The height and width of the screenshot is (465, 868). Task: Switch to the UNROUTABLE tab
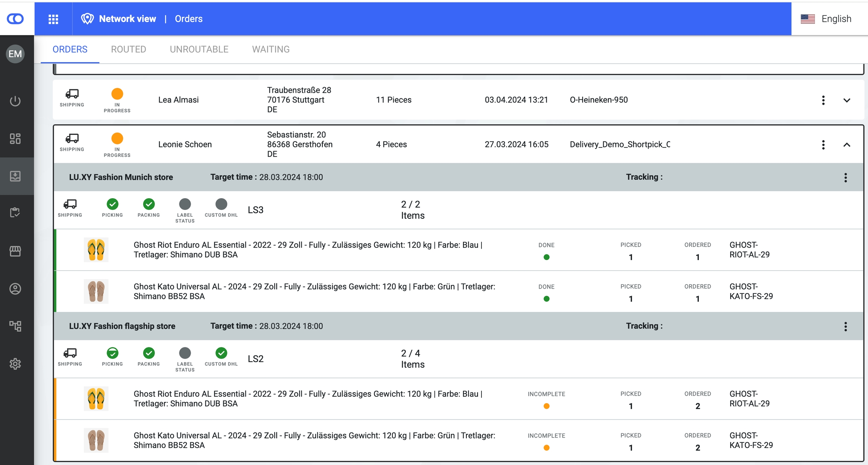[x=199, y=49]
